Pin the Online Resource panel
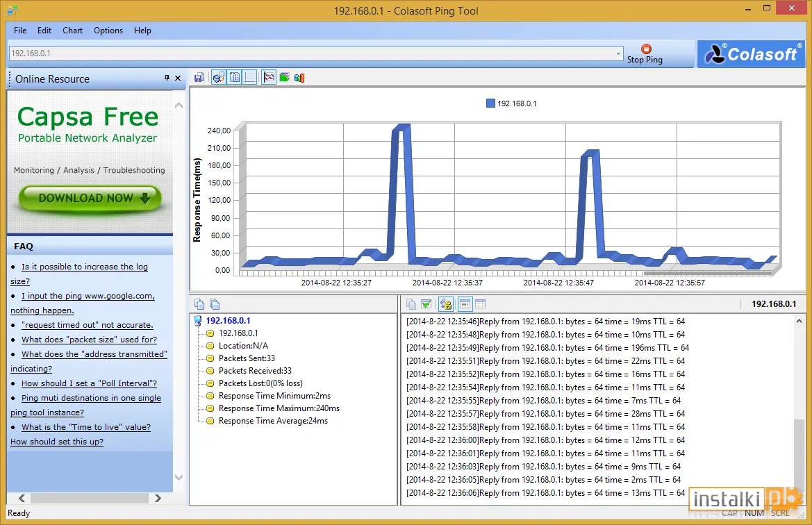The height and width of the screenshot is (525, 812). pos(167,78)
